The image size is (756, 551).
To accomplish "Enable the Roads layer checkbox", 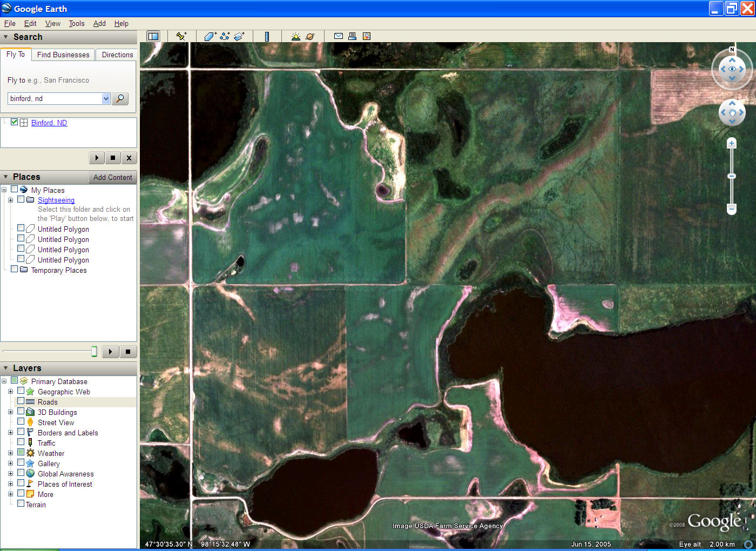I will click(21, 401).
